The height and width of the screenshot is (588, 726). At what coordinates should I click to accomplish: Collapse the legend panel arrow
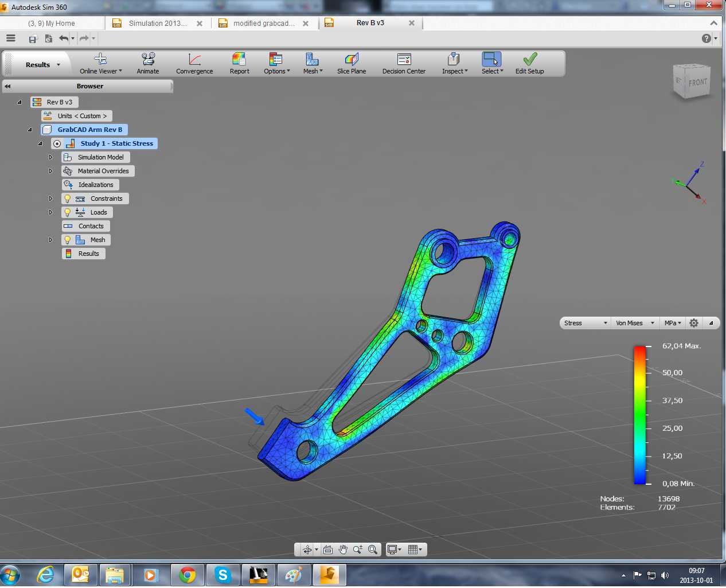tap(711, 323)
